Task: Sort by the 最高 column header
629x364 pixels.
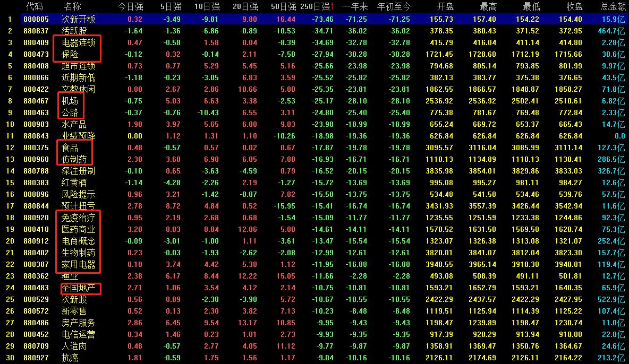Action: point(488,6)
